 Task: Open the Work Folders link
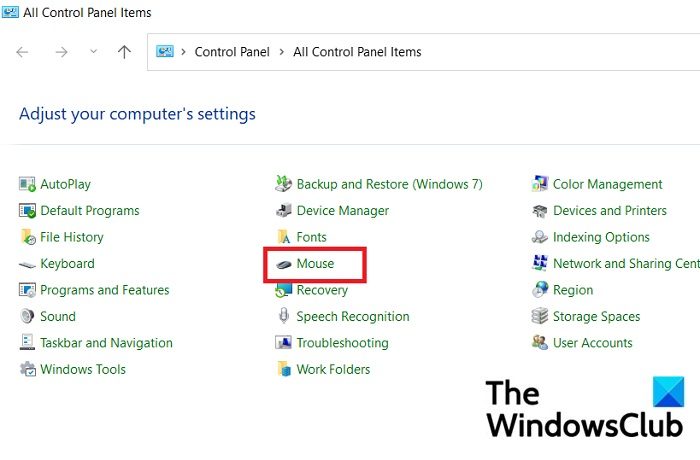(333, 369)
